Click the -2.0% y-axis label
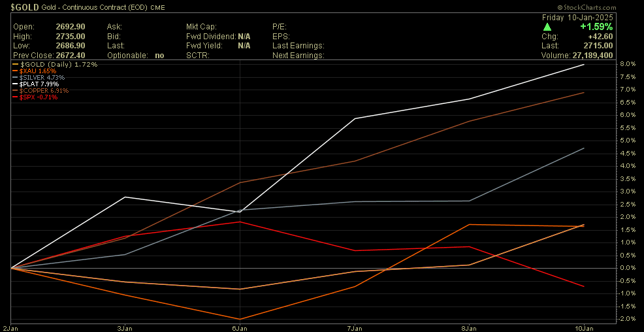 [x=627, y=319]
